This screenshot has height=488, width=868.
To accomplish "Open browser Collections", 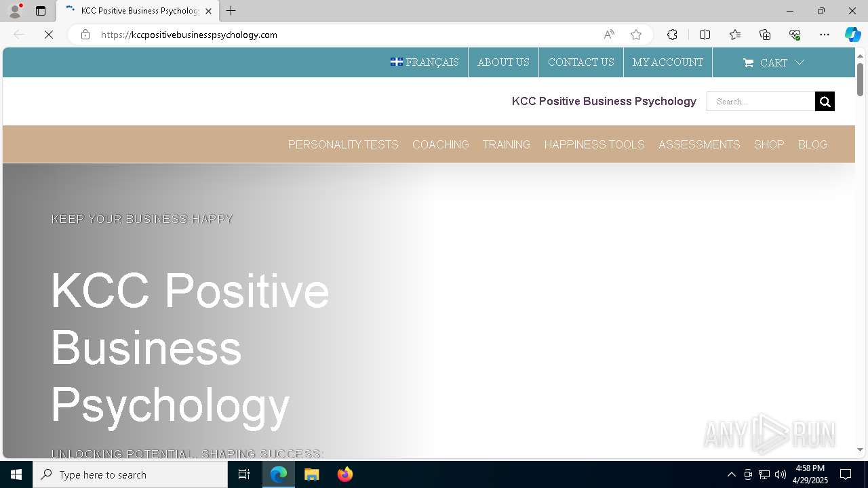I will pos(765,35).
